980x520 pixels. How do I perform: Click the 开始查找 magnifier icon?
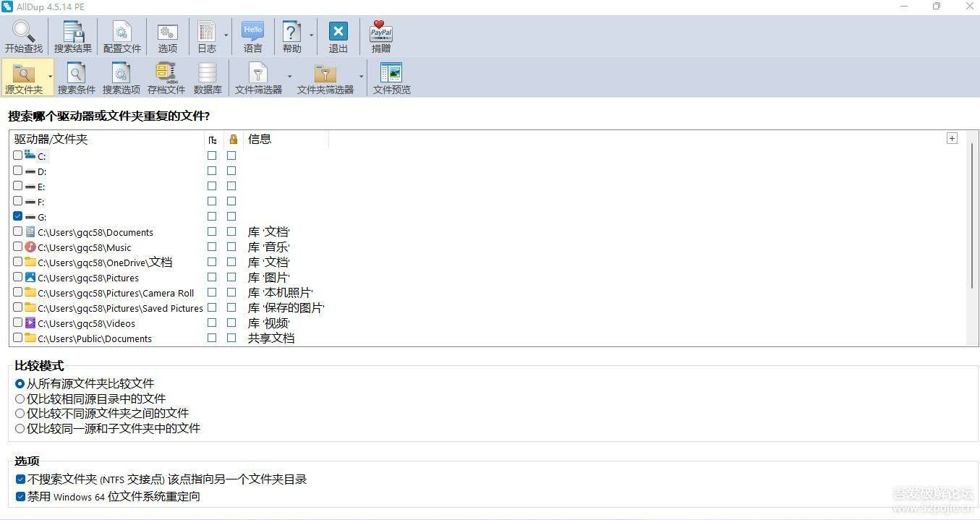24,33
